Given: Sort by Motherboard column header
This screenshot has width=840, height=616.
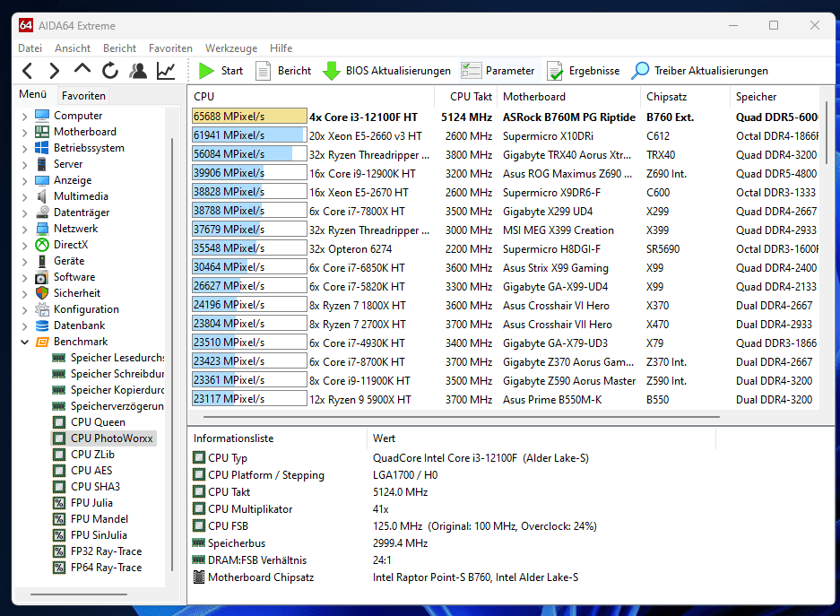Looking at the screenshot, I should point(568,97).
